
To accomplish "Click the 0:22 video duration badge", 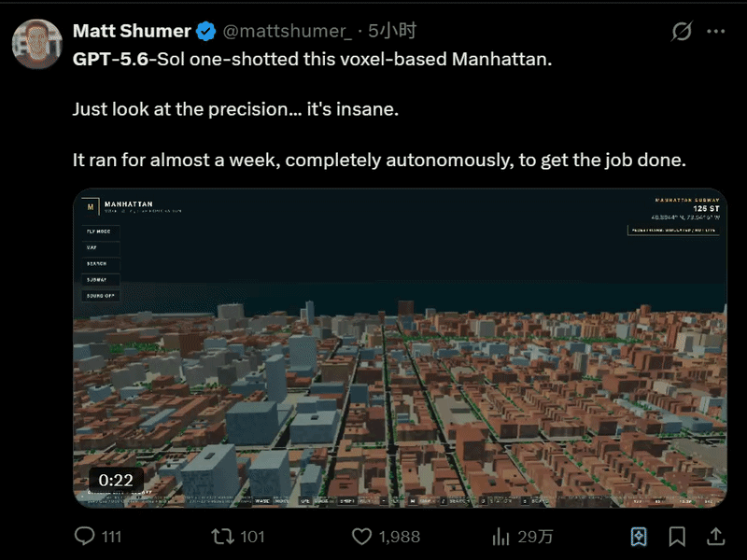I will coord(116,480).
